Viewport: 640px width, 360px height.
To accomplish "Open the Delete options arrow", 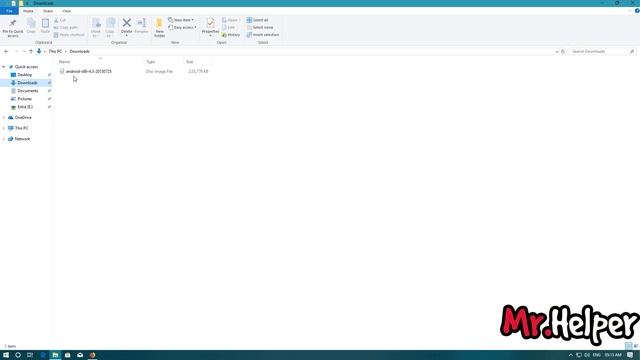I will (127, 36).
